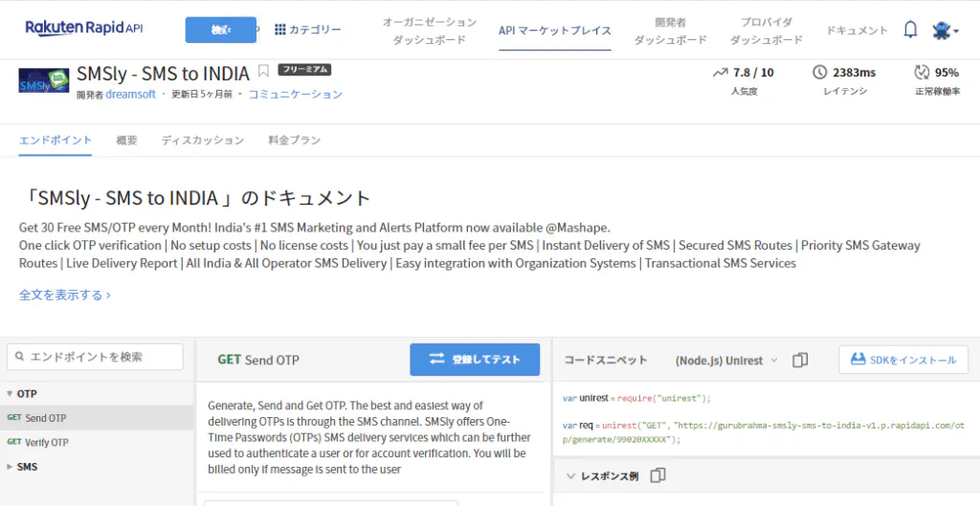Collapse the レスポンス例 section chevron
This screenshot has width=980, height=506.
click(570, 476)
